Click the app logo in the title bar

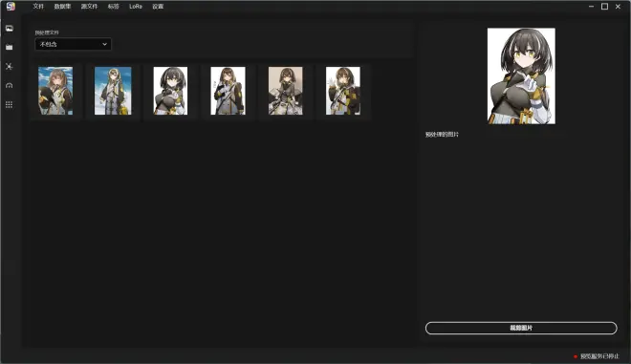pyautogui.click(x=11, y=7)
